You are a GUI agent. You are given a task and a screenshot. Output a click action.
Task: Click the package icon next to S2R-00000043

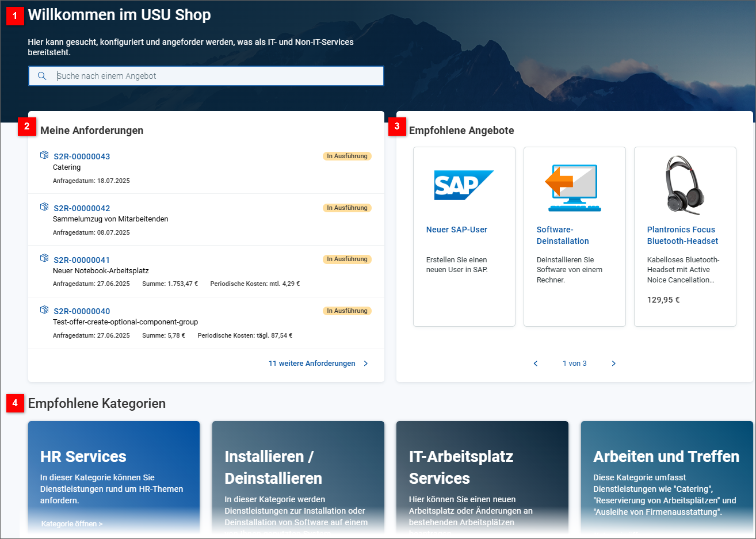pos(44,155)
